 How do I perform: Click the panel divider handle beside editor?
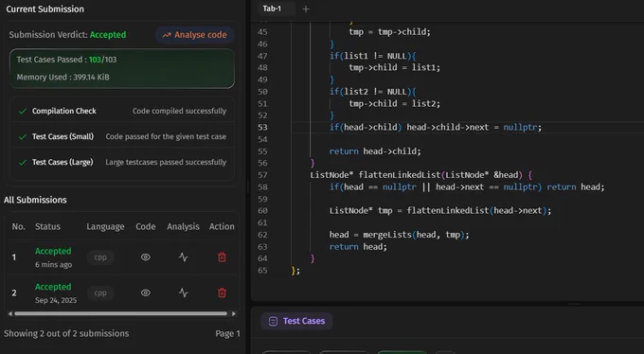pos(248,187)
